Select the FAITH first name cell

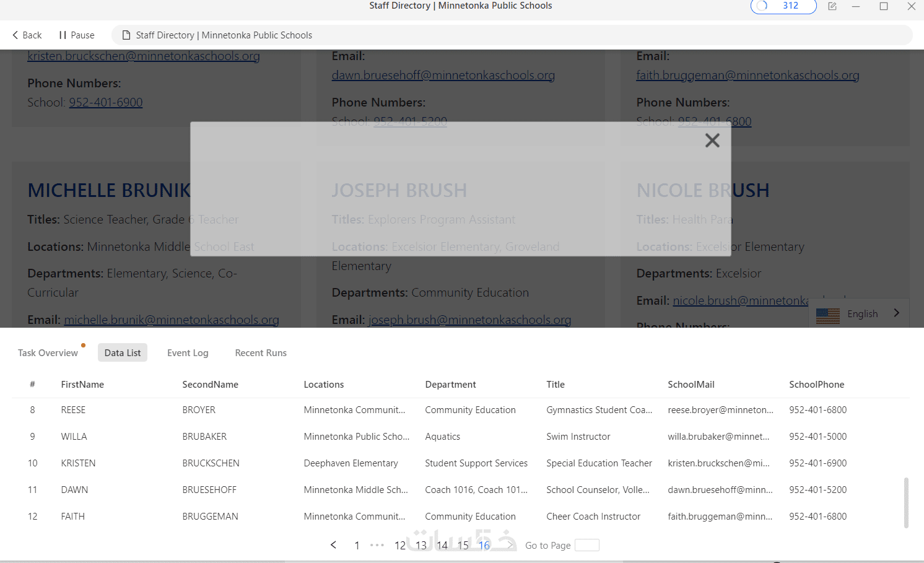click(x=72, y=517)
